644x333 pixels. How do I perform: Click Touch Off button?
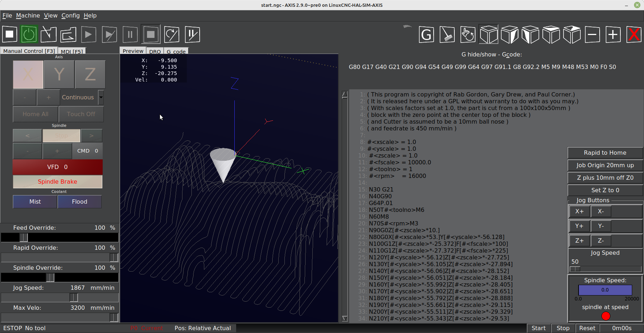[x=81, y=114]
